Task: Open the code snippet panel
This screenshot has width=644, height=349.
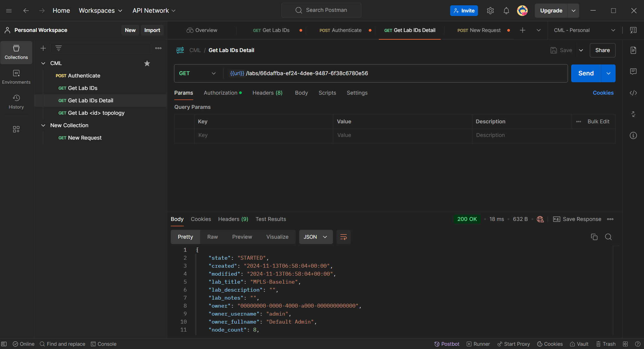Action: 633,93
